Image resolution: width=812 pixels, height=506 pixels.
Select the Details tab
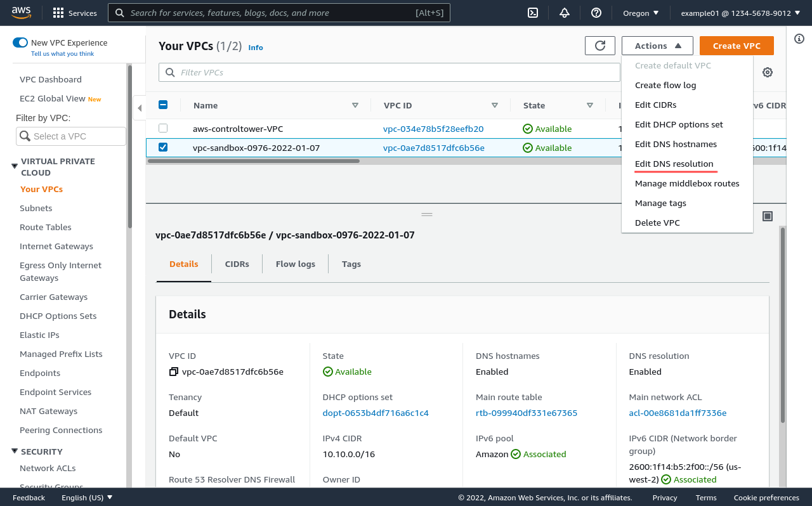184,264
